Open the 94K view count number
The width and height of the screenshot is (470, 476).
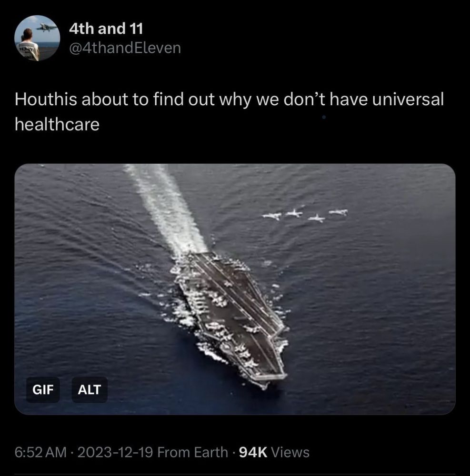click(253, 452)
